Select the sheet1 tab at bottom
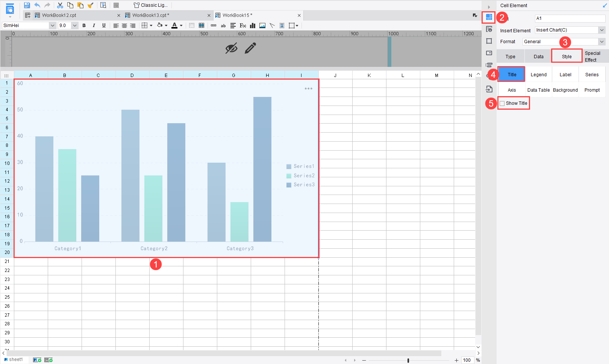609x364 pixels. click(x=14, y=360)
